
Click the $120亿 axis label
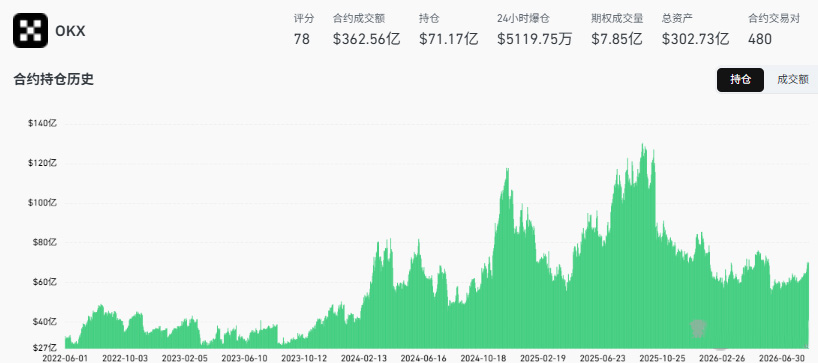coord(42,163)
